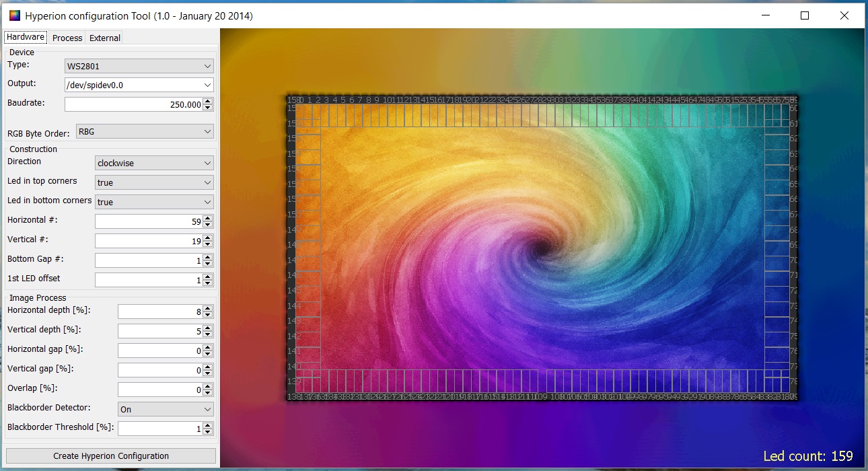The height and width of the screenshot is (471, 868).
Task: Increase Horizontal depth percentage
Action: pos(208,308)
